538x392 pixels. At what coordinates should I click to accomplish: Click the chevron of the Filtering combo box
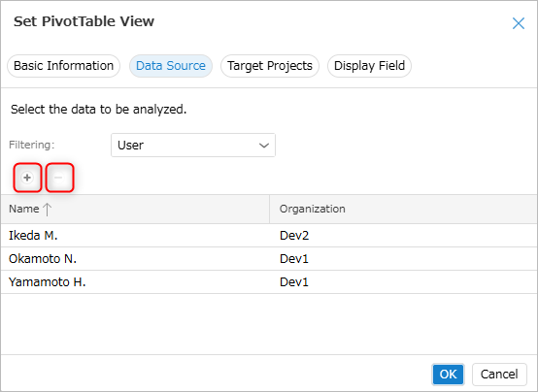263,146
